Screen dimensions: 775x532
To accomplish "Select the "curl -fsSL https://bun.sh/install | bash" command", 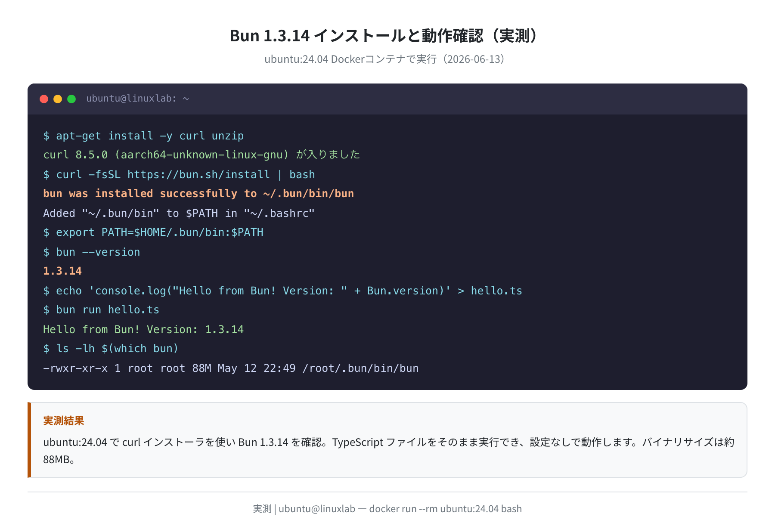I will click(x=179, y=174).
